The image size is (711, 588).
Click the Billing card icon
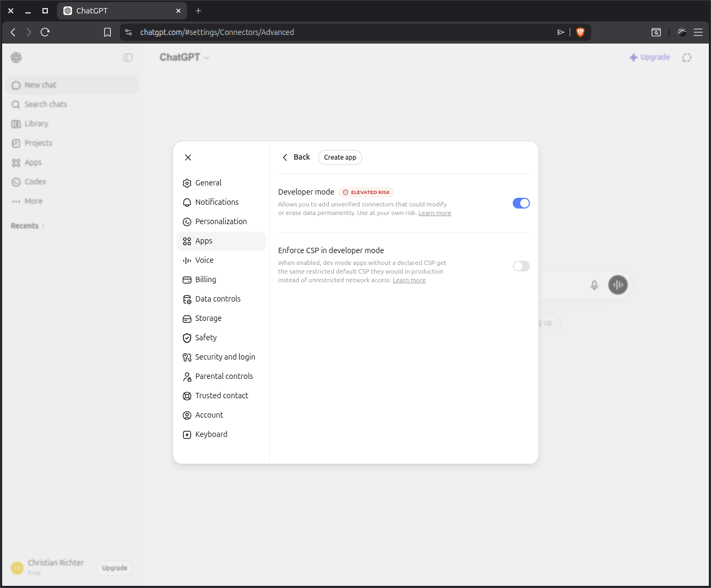187,280
